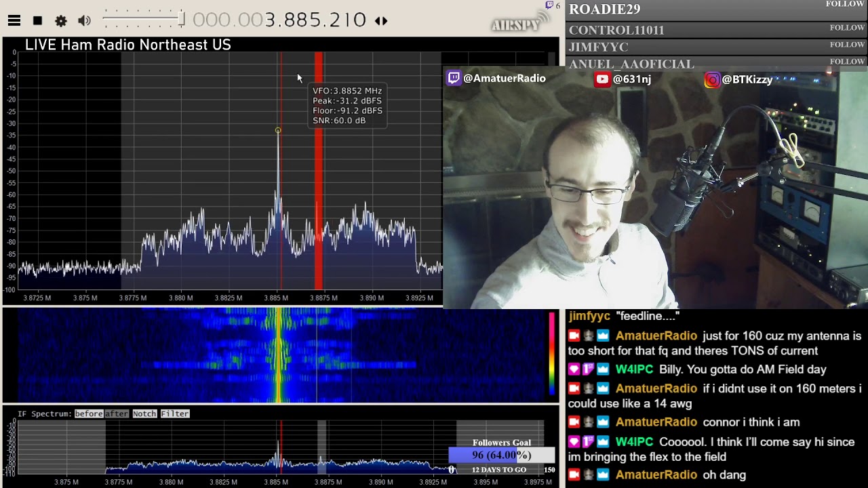Click the "12 DAYS TO GO" text
The image size is (868, 488).
pos(499,470)
